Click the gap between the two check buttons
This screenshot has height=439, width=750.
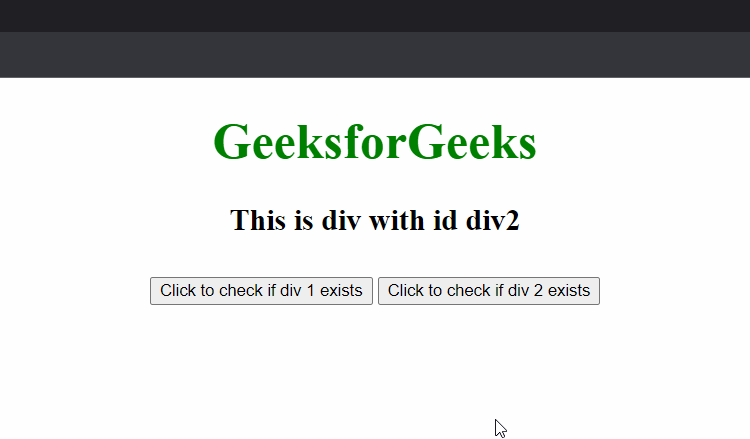pyautogui.click(x=375, y=291)
